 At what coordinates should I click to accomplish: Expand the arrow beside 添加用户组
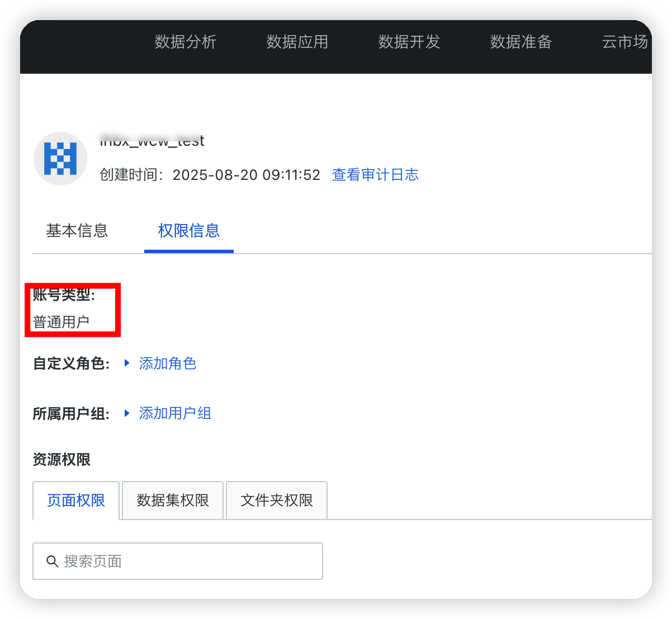tap(127, 413)
